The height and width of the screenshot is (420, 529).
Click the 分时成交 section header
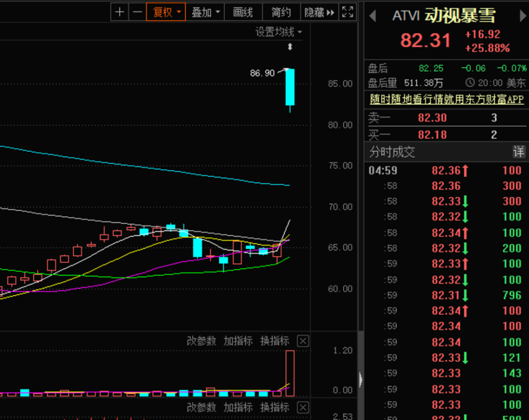(392, 152)
